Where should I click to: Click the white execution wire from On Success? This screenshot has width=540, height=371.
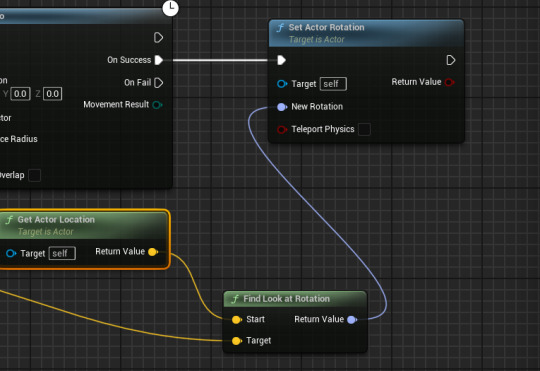220,60
